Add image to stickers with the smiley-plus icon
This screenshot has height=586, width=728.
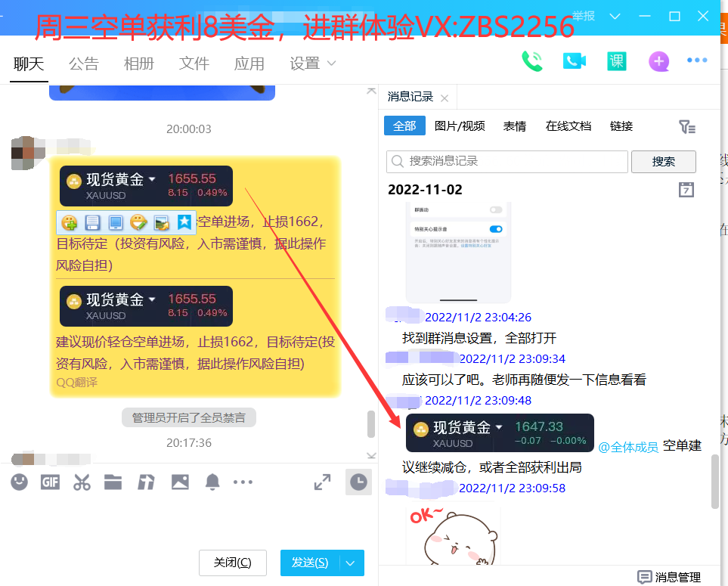click(x=70, y=223)
